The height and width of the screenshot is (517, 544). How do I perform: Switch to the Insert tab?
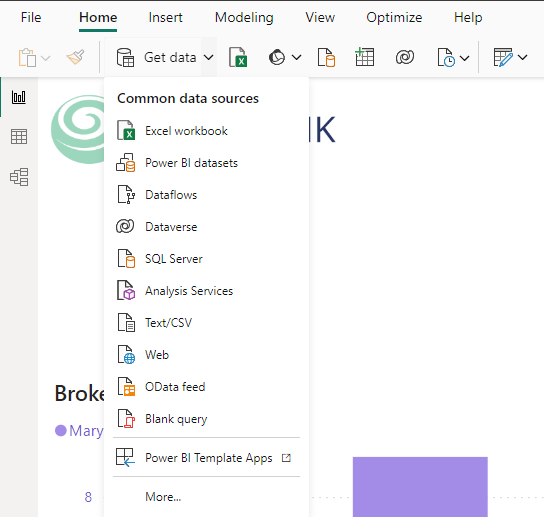pyautogui.click(x=165, y=17)
